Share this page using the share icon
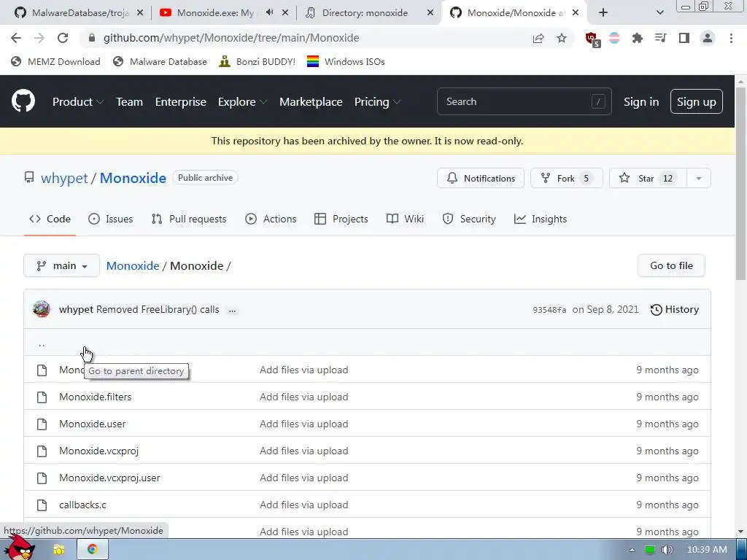Image resolution: width=747 pixels, height=560 pixels. coord(538,38)
